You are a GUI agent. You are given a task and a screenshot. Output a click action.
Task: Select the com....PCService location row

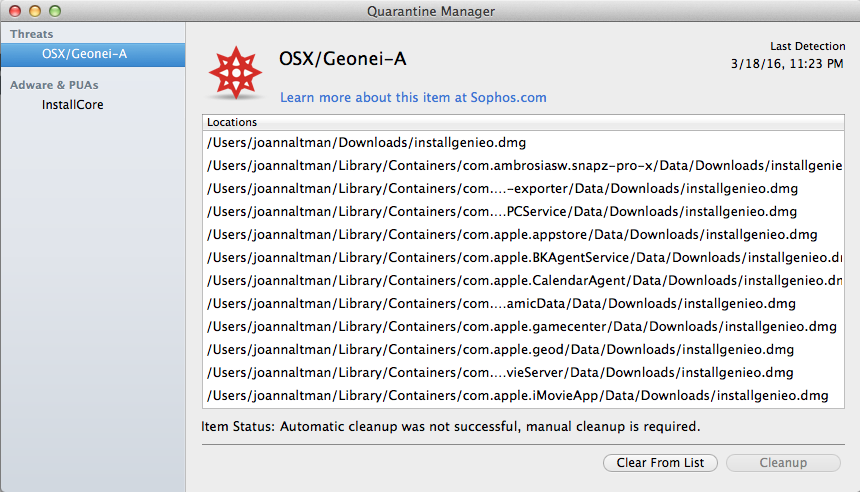tap(523, 212)
